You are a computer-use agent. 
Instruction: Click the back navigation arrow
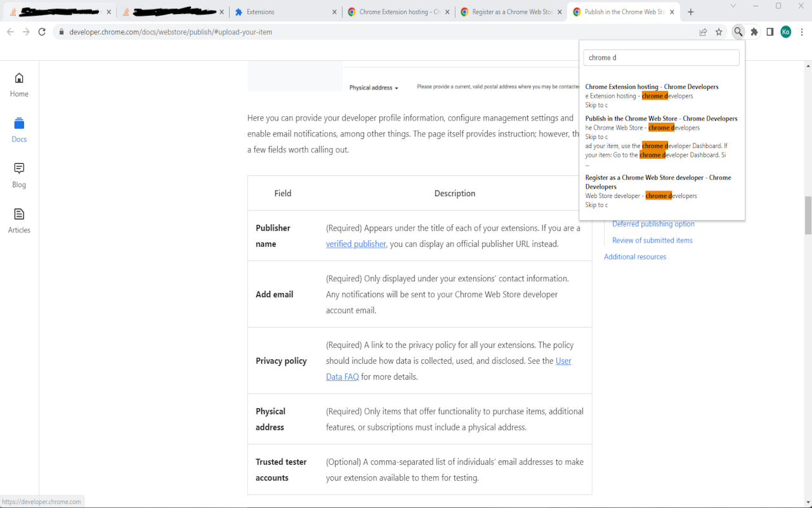11,31
